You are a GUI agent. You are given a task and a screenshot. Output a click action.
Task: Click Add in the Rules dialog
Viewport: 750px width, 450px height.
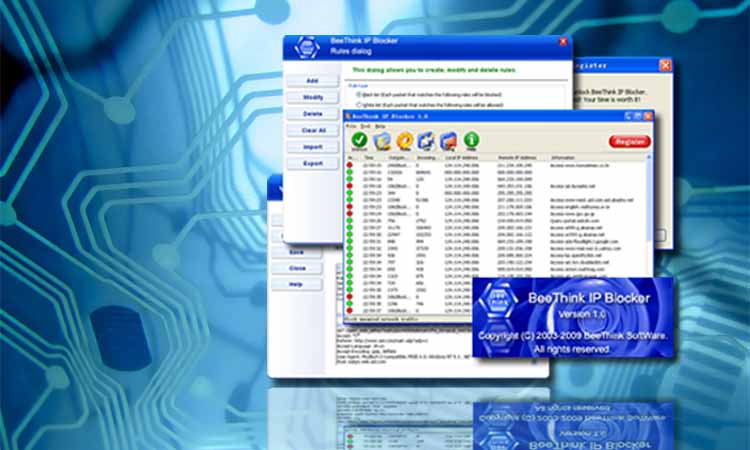pos(312,81)
